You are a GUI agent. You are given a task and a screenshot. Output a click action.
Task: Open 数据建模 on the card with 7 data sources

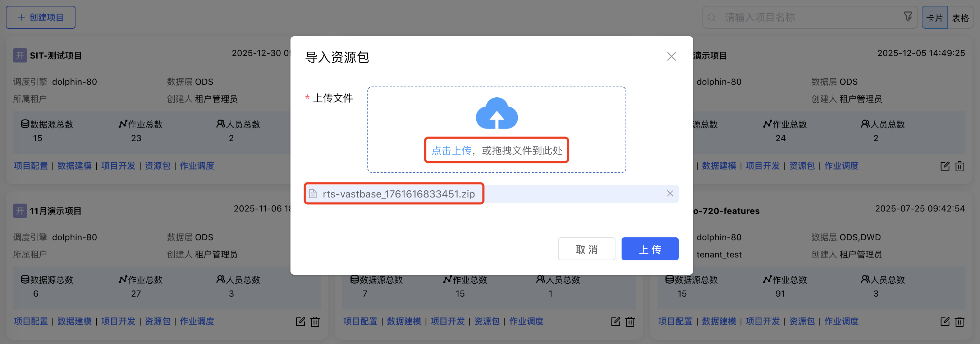click(404, 321)
